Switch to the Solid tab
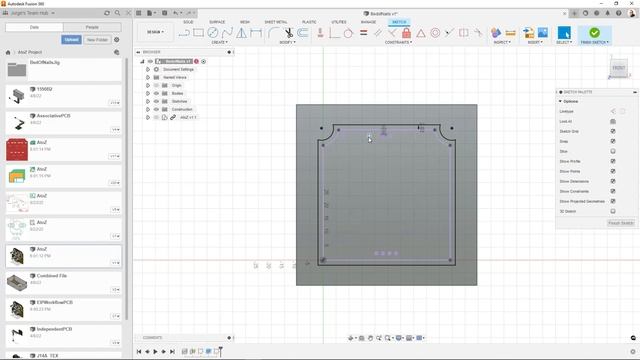This screenshot has width=640, height=360. [x=188, y=22]
